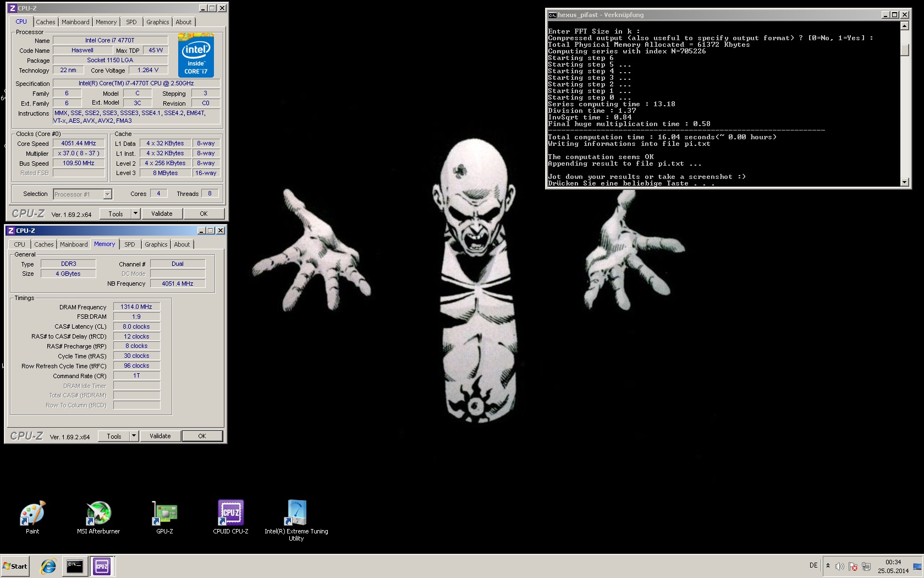
Task: Switch to Mainboard tab in top CPU-Z
Action: pos(75,22)
